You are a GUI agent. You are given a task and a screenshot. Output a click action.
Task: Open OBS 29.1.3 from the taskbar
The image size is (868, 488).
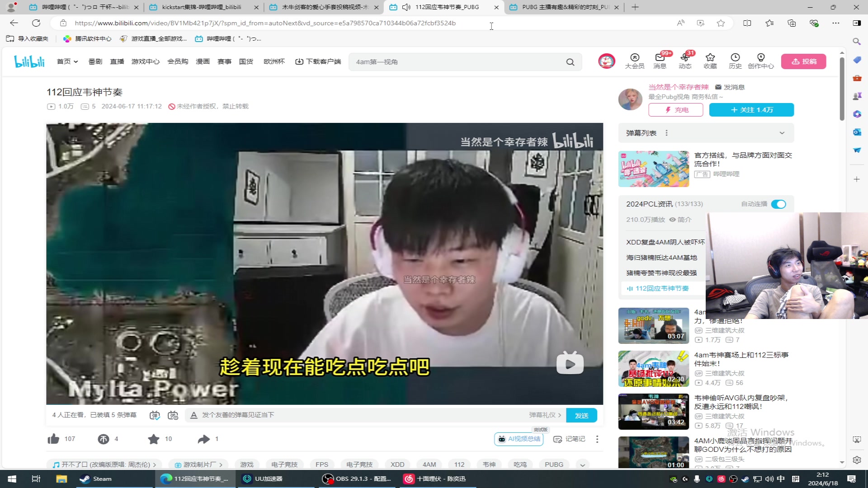coord(357,479)
